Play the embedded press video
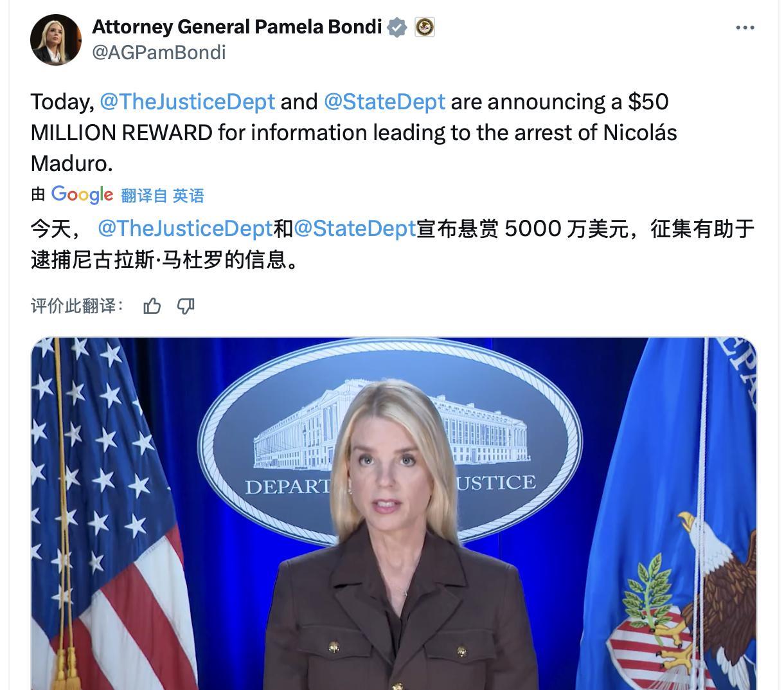This screenshot has height=690, width=784. tap(393, 513)
